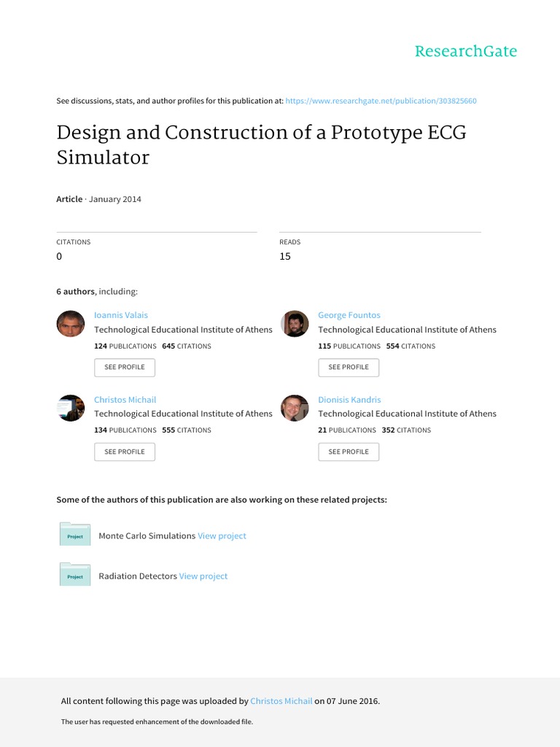Click the Monte Carlo Simulations project icon
The image size is (560, 747).
coord(74,535)
